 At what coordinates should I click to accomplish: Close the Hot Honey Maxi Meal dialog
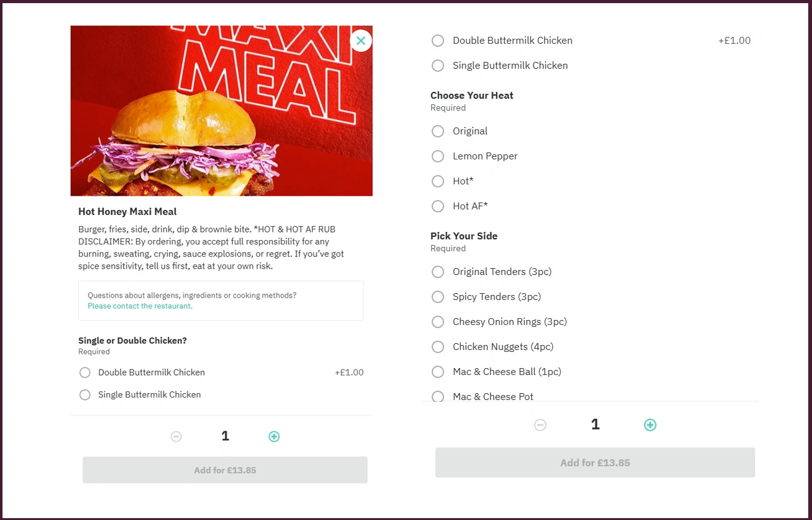click(x=361, y=41)
